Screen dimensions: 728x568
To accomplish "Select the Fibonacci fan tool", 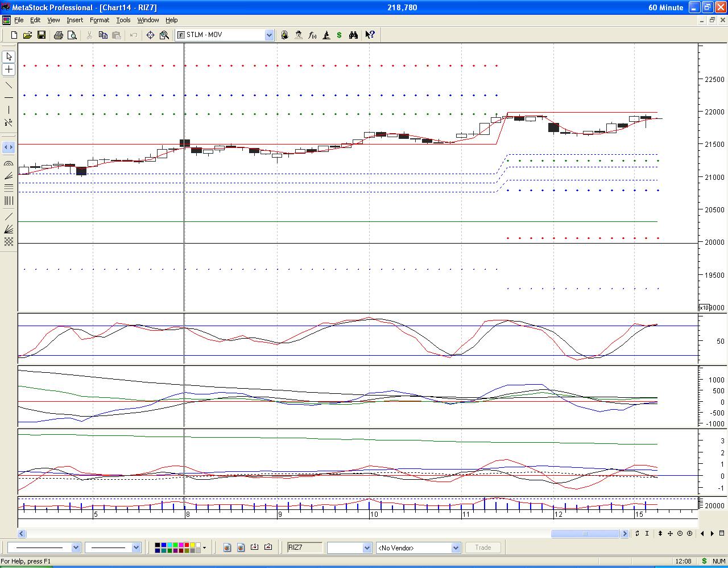I will pos(9,176).
